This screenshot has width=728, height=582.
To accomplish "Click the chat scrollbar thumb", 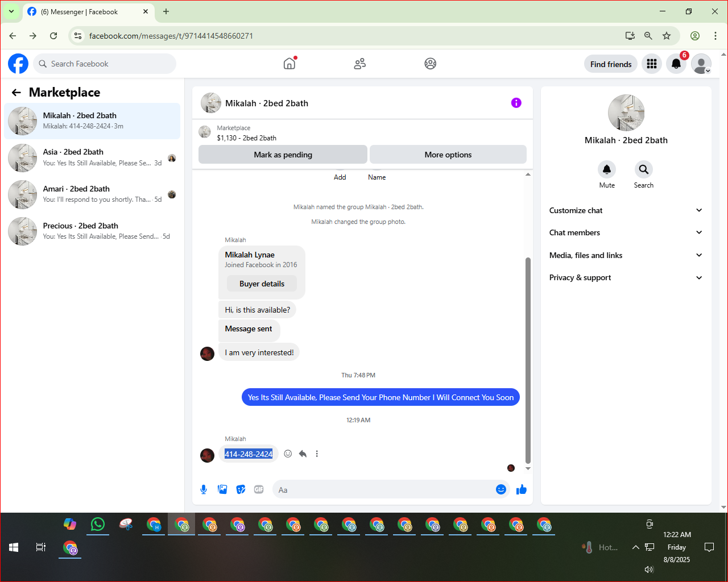I will click(x=528, y=361).
